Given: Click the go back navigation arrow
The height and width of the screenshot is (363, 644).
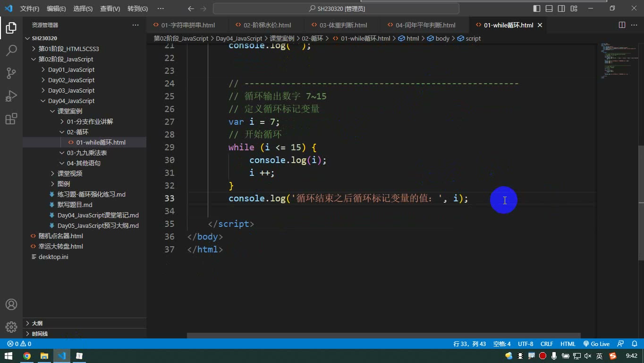Looking at the screenshot, I should [x=191, y=9].
